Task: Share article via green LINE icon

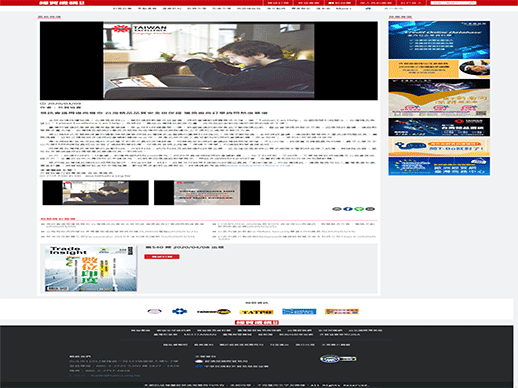Action: [359, 209]
